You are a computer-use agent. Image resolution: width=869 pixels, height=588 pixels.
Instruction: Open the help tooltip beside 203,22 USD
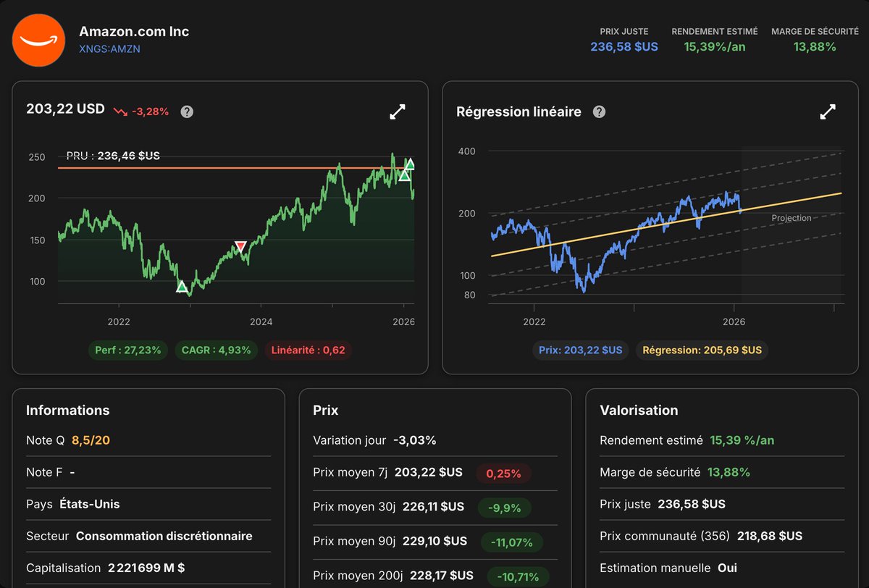[x=187, y=112]
